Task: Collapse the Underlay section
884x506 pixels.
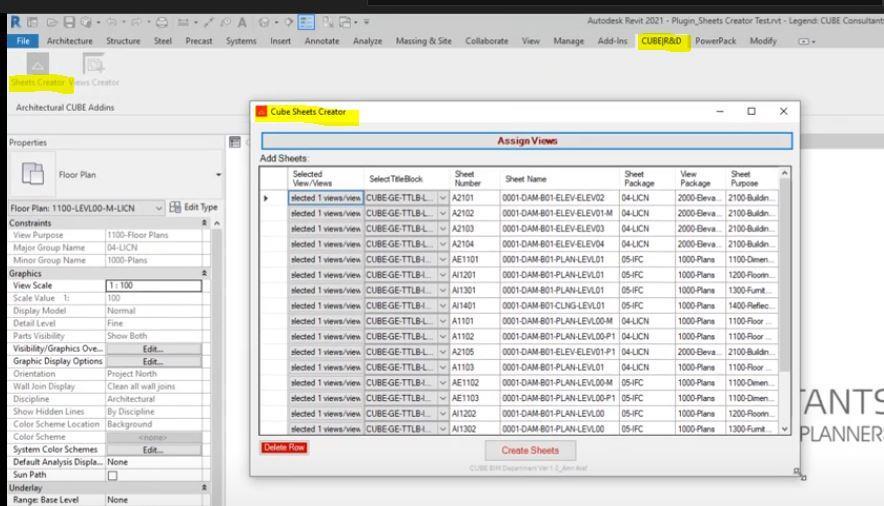Action: pos(204,487)
